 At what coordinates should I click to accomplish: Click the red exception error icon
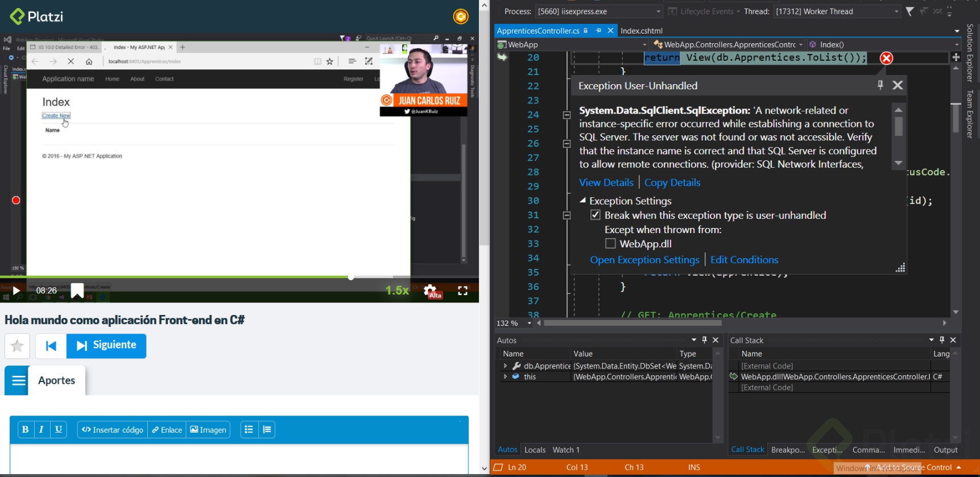886,58
